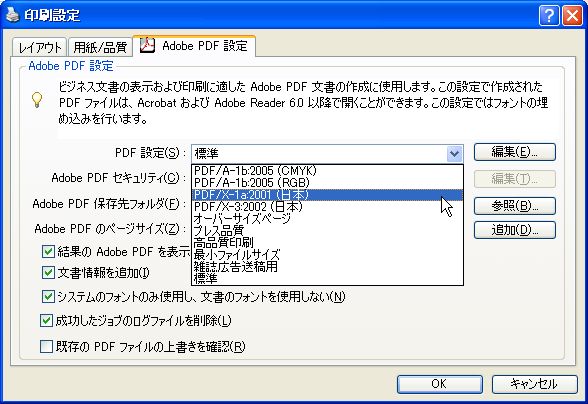Toggle 結果の Adobe PDF を表示 checkbox
Screen dimensions: 588x404
pos(48,251)
